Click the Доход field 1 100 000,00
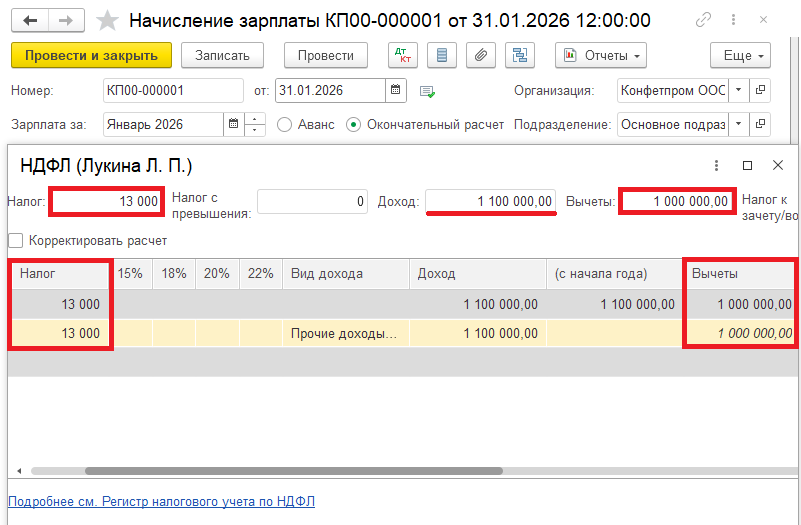The image size is (801, 525). click(491, 201)
